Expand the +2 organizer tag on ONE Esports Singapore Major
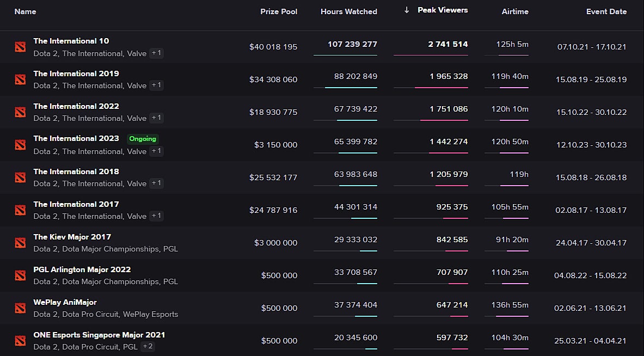The width and height of the screenshot is (644, 356). [147, 346]
